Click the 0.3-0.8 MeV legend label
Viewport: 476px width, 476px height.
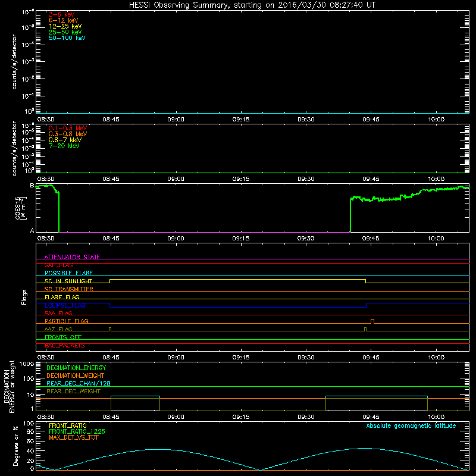tap(68, 134)
